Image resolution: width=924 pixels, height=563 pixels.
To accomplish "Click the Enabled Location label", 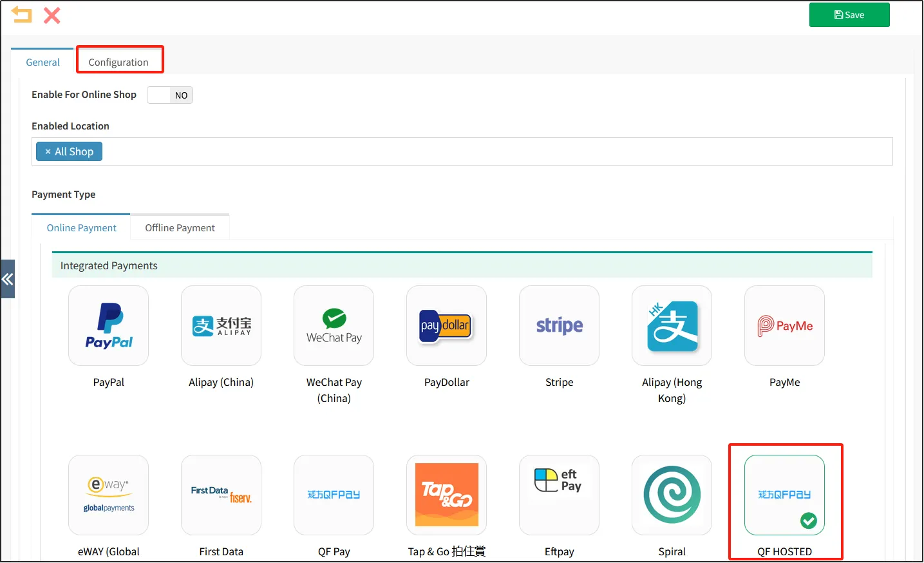I will [x=70, y=126].
